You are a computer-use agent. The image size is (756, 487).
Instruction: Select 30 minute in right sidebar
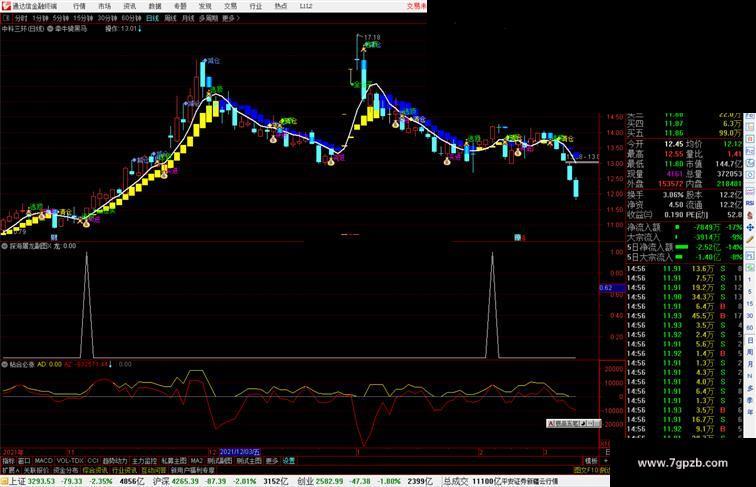point(750,316)
